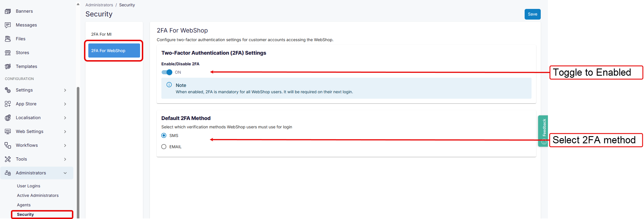Open the Feedback side tab
The width and height of the screenshot is (644, 219).
[543, 131]
